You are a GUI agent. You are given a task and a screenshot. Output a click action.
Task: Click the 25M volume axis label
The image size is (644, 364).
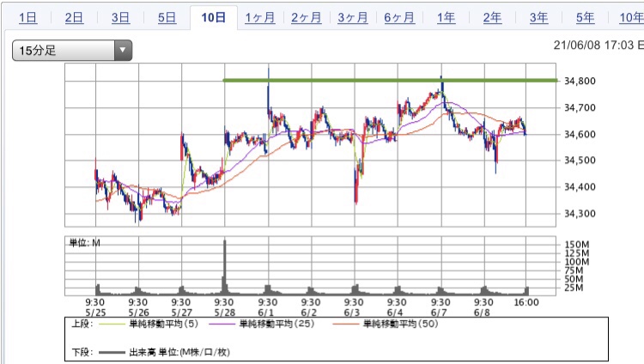coord(574,288)
